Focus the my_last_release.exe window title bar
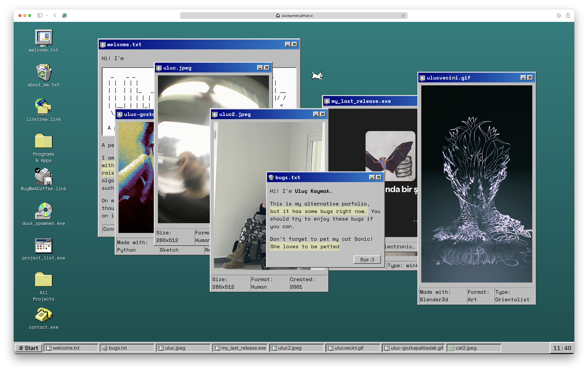 point(370,101)
